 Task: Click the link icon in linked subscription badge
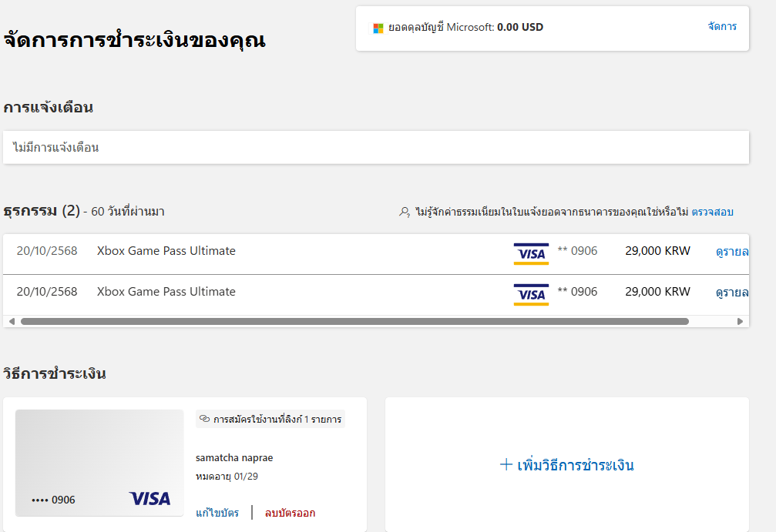[204, 419]
